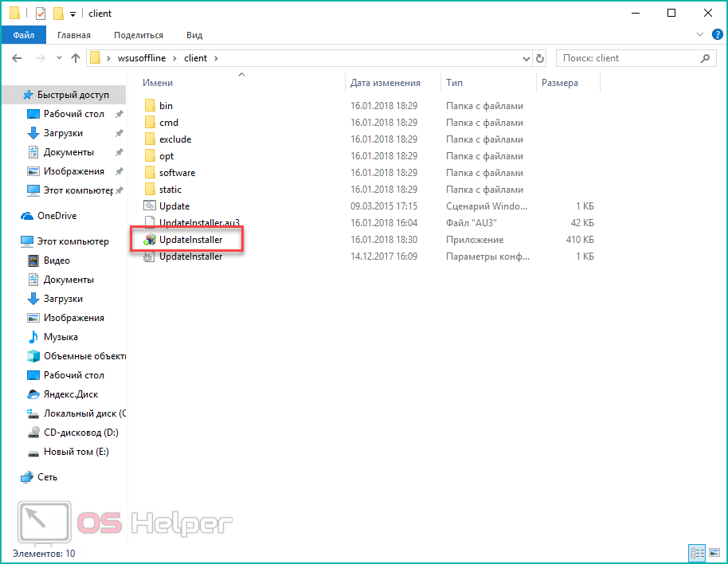Select the opt folder icon
728x564 pixels.
(x=150, y=155)
